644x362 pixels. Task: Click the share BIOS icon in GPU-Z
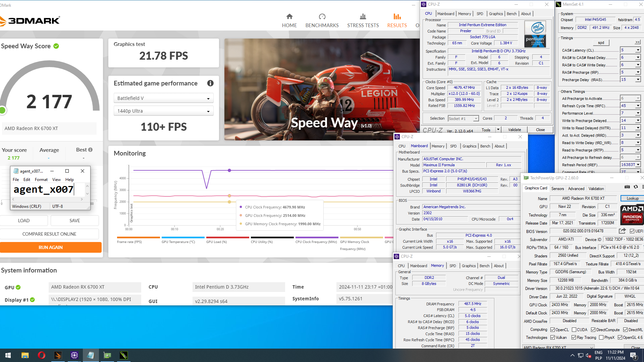click(622, 231)
